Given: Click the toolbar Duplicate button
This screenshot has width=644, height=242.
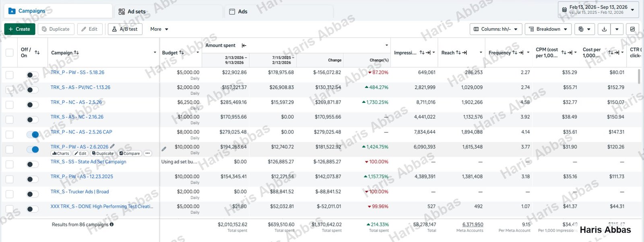Looking at the screenshot, I should tap(56, 29).
